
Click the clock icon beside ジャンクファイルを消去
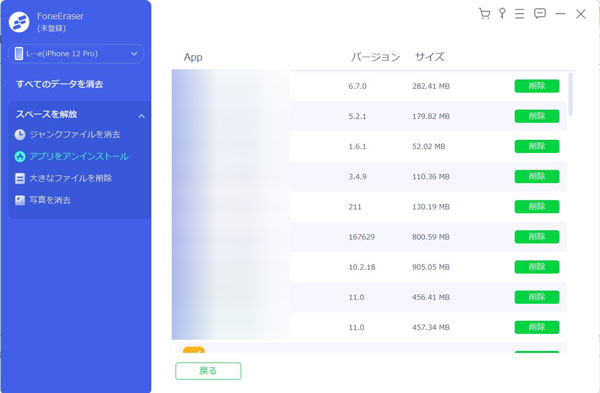pyautogui.click(x=20, y=135)
